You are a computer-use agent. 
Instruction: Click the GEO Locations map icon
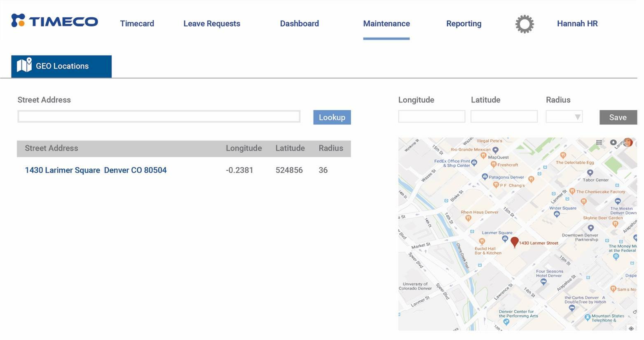tap(25, 65)
